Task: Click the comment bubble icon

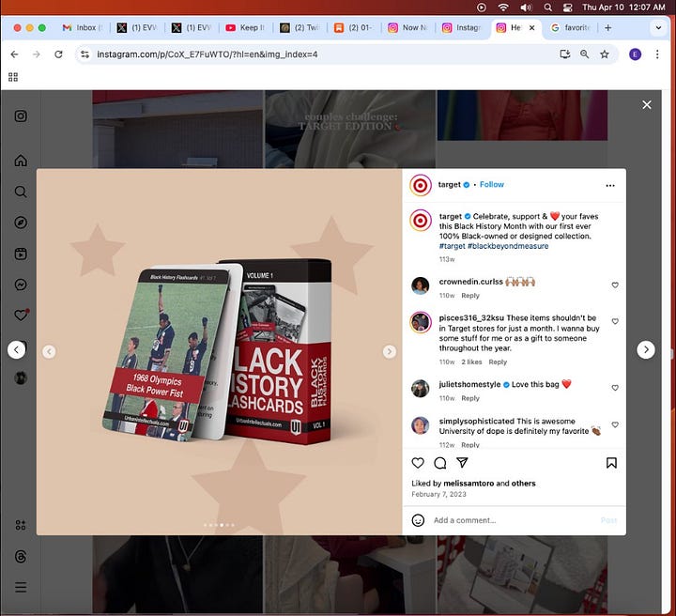Action: coord(440,463)
